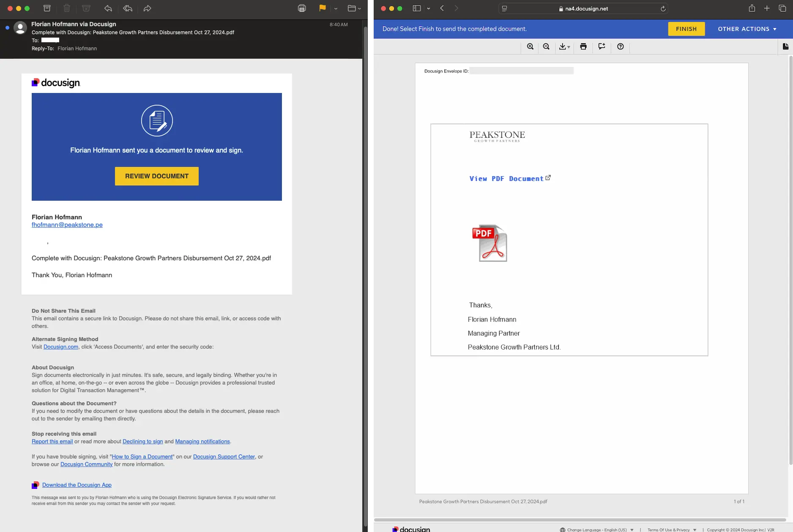Archive the Docusign email in Mail
This screenshot has width=793, height=532.
coord(47,8)
